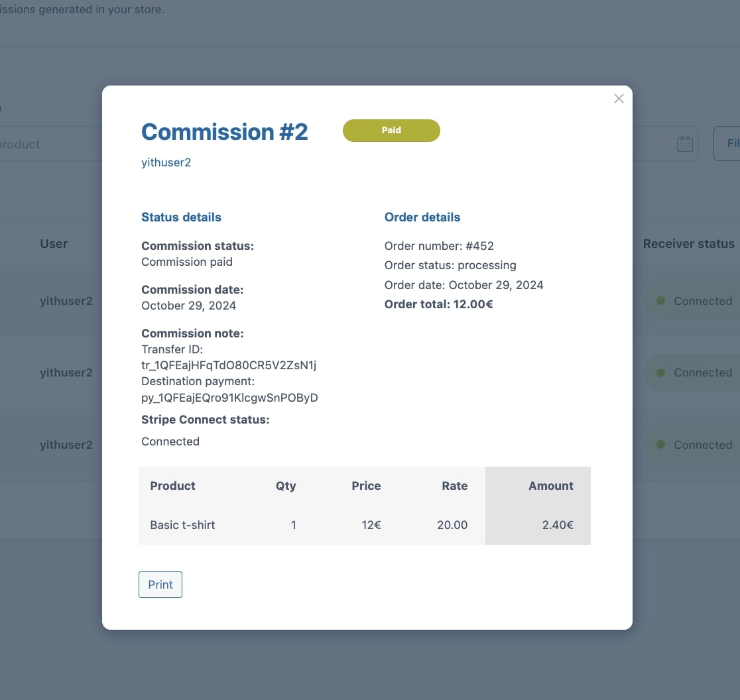Click the yellow Paid status badge
The width and height of the screenshot is (740, 700).
[x=391, y=131]
